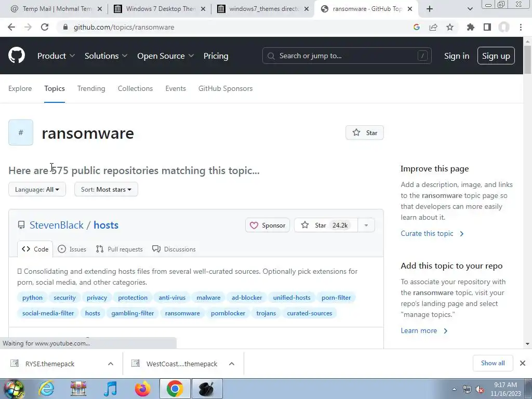Click the Sign up button
532x399 pixels.
pyautogui.click(x=496, y=56)
